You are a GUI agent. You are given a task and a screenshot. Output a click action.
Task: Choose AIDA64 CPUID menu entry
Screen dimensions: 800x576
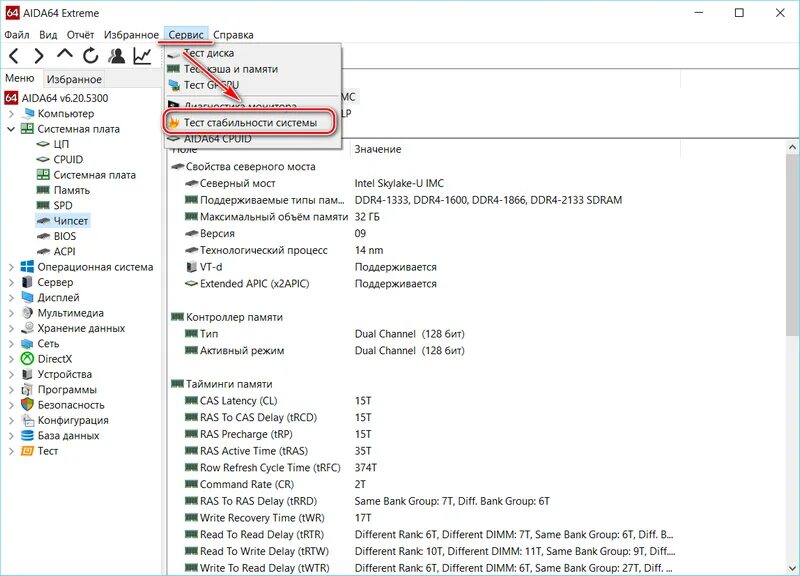coord(253,139)
